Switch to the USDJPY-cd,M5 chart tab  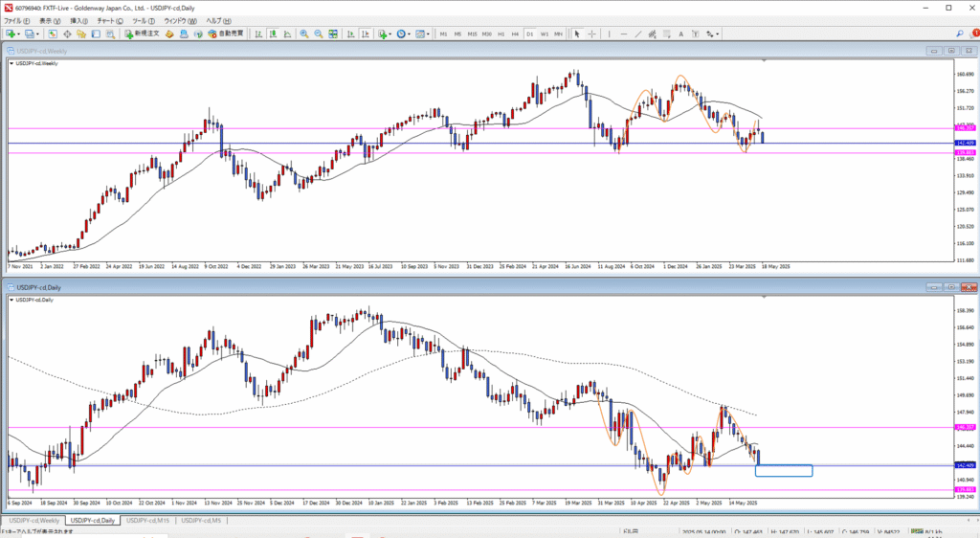pos(201,520)
